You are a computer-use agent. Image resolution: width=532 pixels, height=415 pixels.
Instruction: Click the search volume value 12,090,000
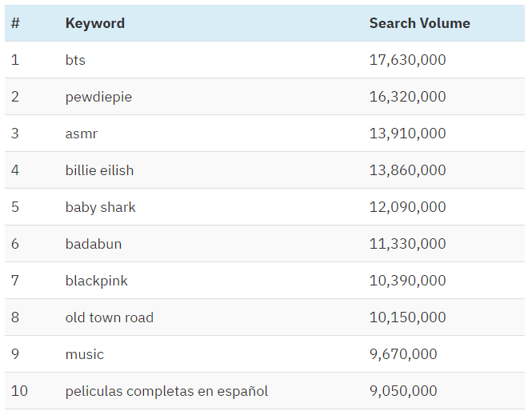click(x=407, y=207)
